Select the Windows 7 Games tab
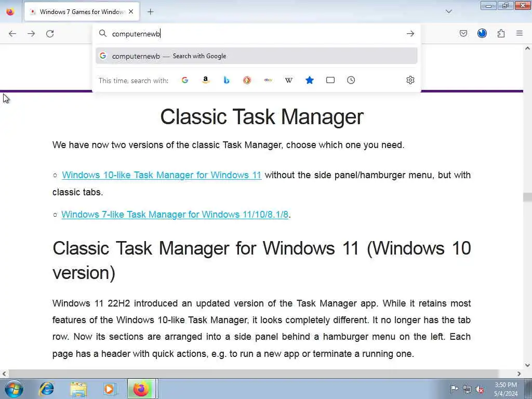Screen dimensions: 532x399 (x=82, y=12)
